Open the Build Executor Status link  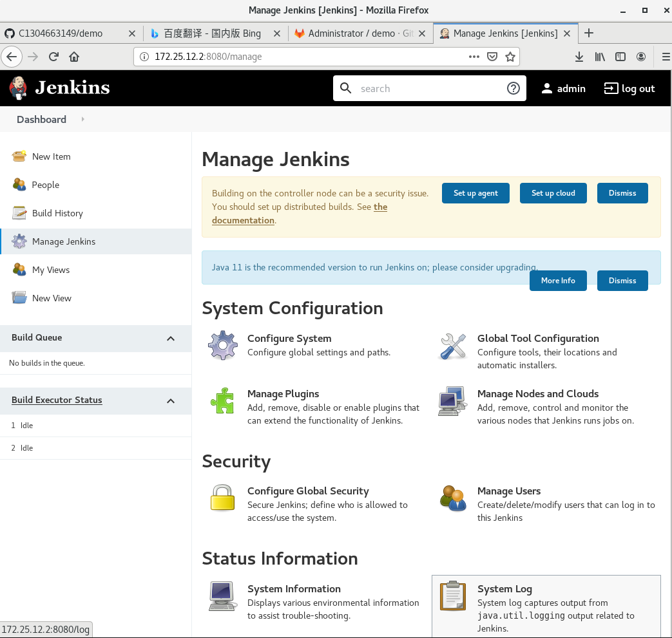click(x=57, y=400)
